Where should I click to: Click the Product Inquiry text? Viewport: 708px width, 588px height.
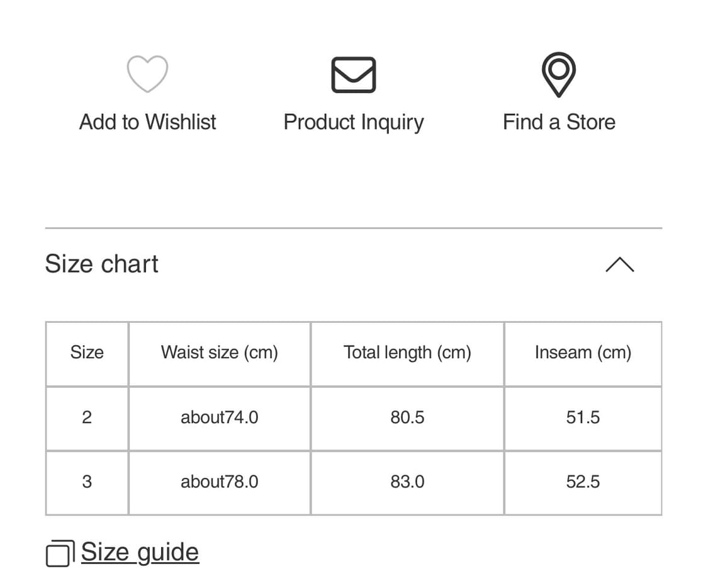click(x=354, y=122)
